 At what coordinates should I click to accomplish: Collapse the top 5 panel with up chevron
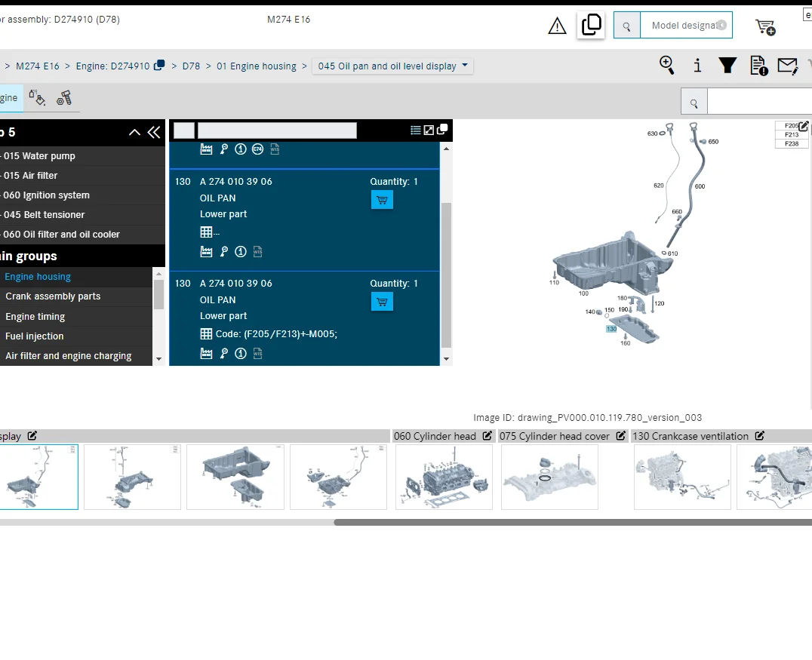click(134, 133)
